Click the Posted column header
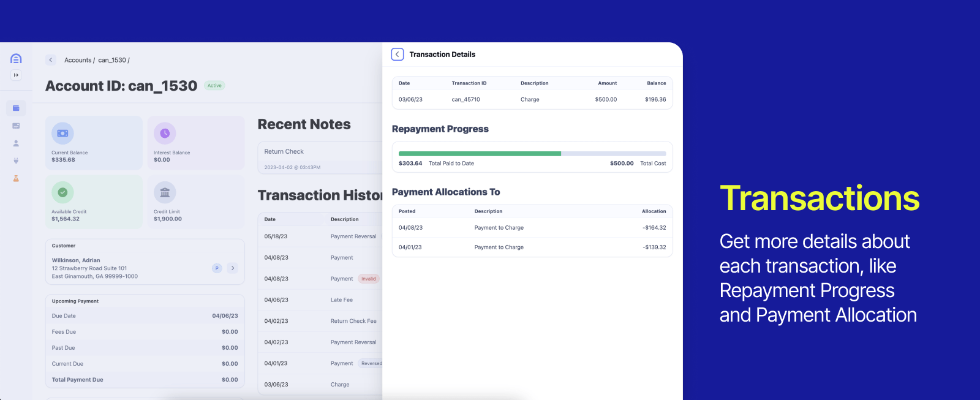The image size is (980, 400). 407,211
